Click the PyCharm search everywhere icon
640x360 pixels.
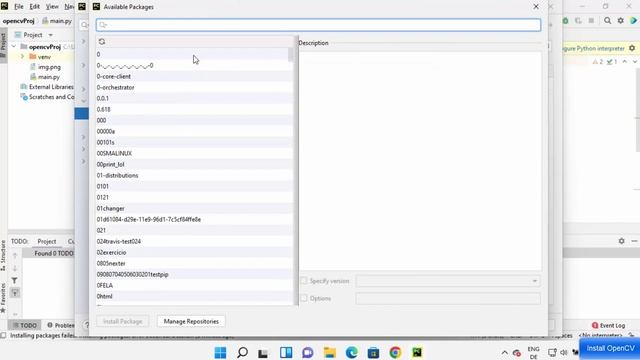point(607,20)
